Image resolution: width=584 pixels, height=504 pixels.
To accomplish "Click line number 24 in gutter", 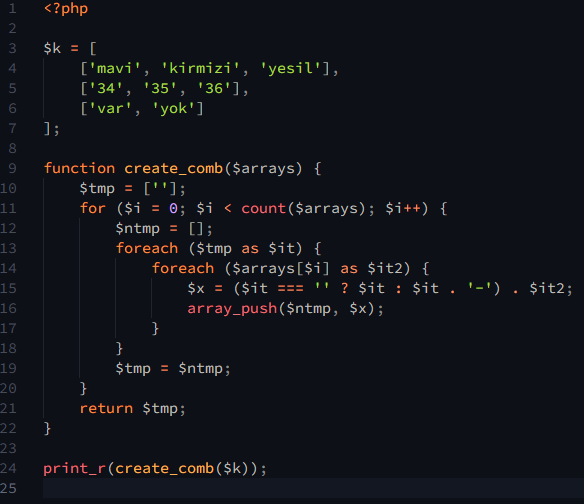I will point(8,469).
